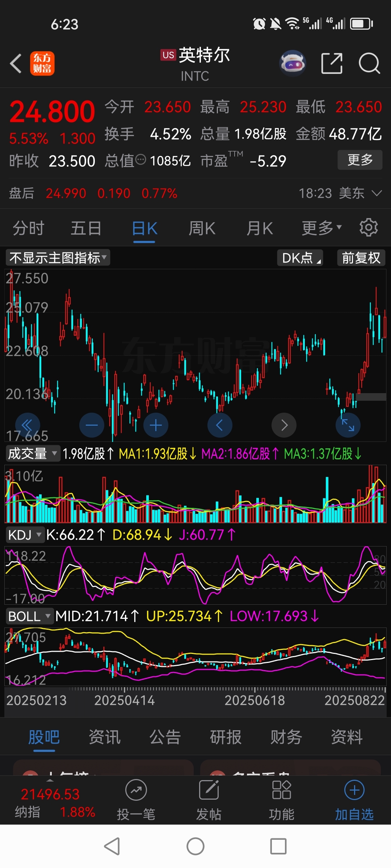Tap the 20250822 date axis label

coord(354,701)
